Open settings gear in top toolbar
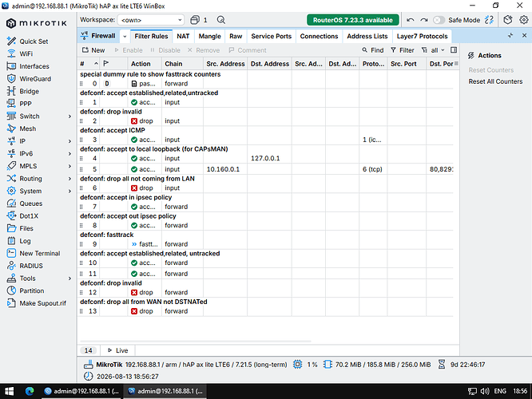Screen dimensions: 532x399 523,20
